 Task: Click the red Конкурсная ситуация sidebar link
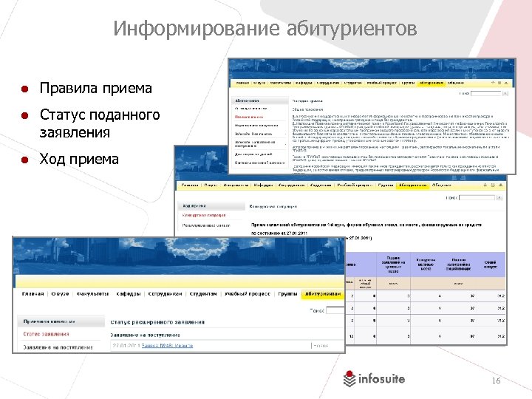point(204,216)
